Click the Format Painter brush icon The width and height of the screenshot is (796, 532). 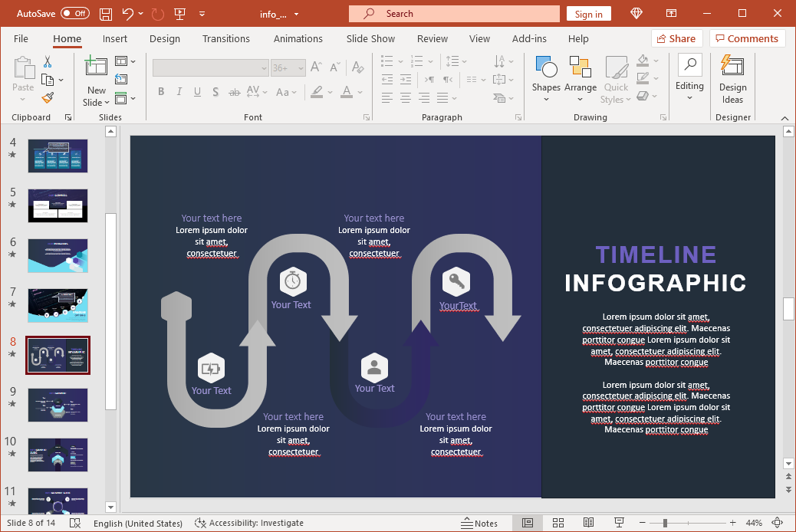(48, 97)
